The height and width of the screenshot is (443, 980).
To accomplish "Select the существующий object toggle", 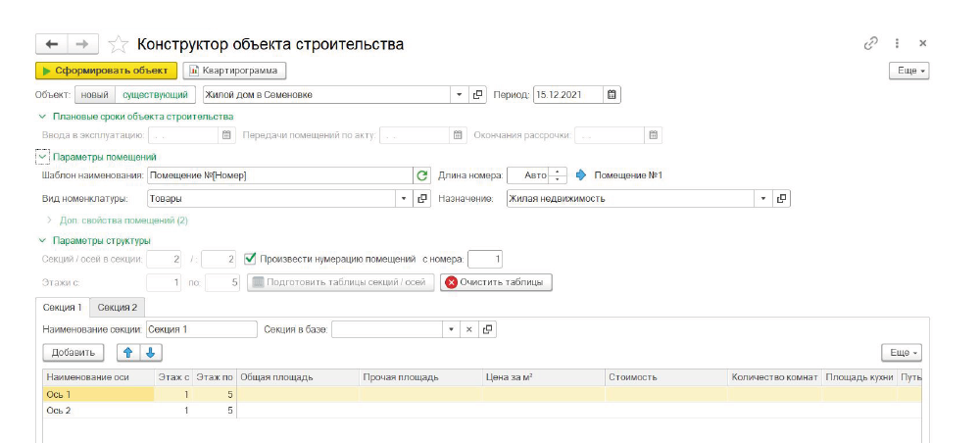I will pos(153,95).
